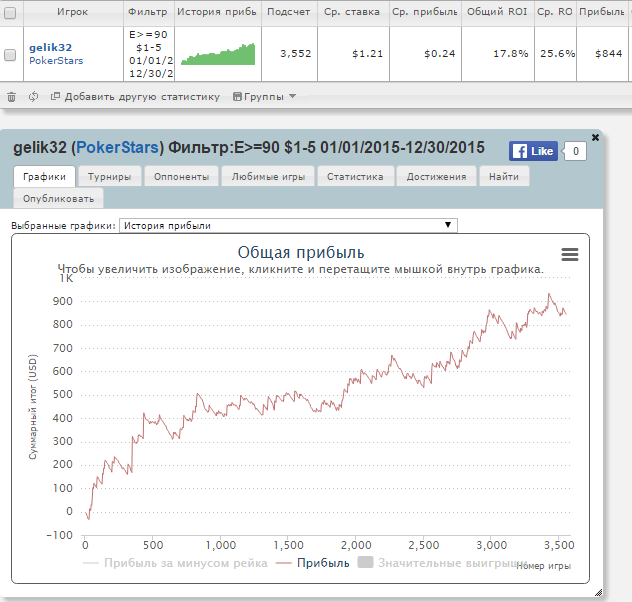Click Добавить другую статистику link
The width and height of the screenshot is (632, 602).
(142, 97)
